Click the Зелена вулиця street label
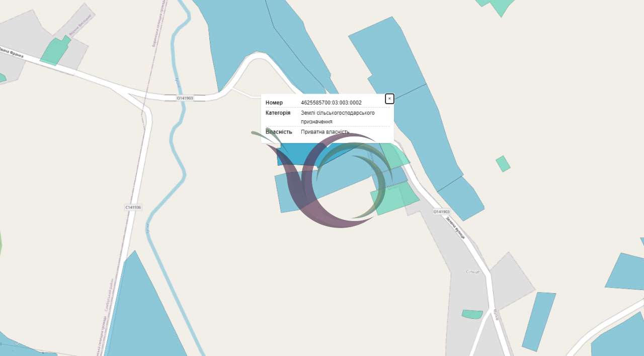Screen dimensions: 644x356 click(455, 228)
